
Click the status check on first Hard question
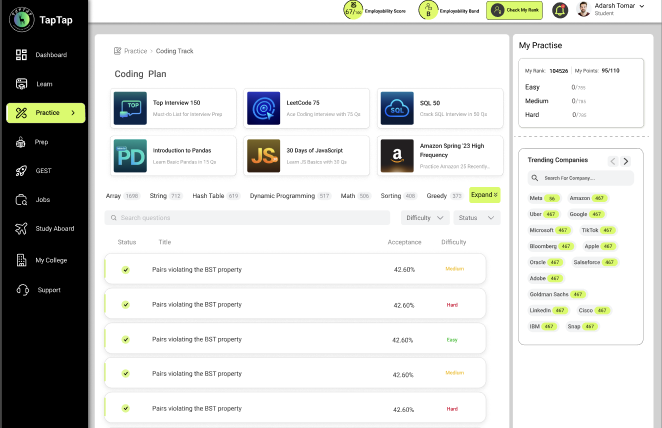125,305
